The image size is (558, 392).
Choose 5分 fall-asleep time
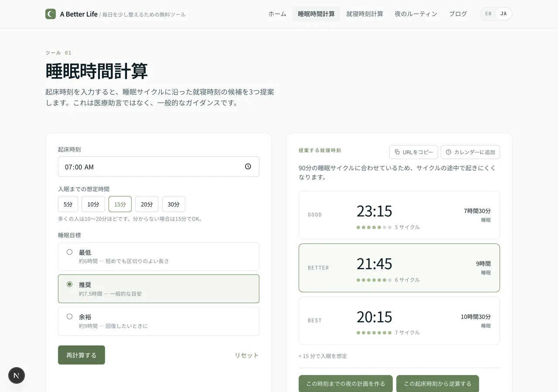tap(68, 204)
